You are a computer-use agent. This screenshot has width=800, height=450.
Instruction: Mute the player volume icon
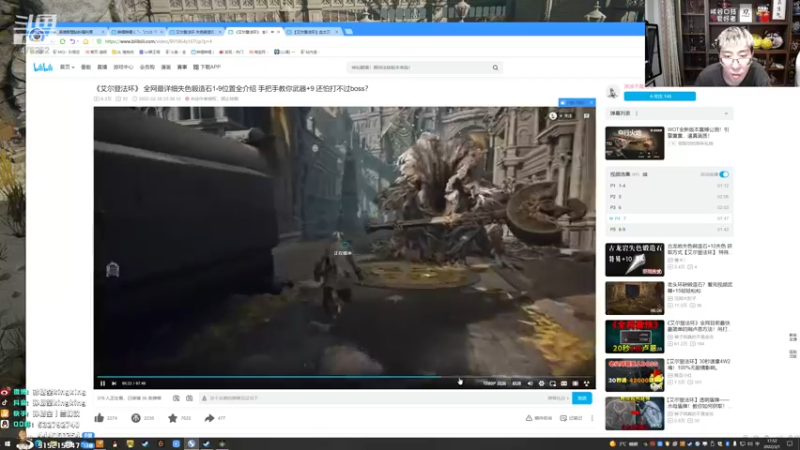[530, 383]
